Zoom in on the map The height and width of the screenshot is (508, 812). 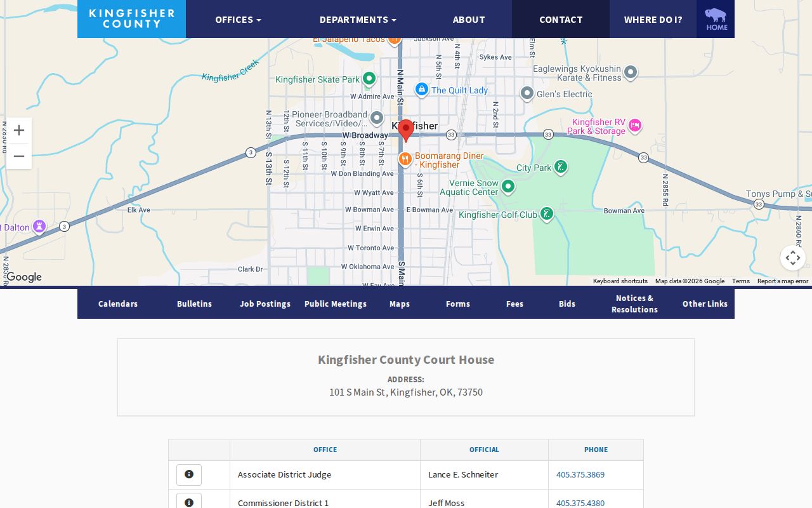point(19,130)
